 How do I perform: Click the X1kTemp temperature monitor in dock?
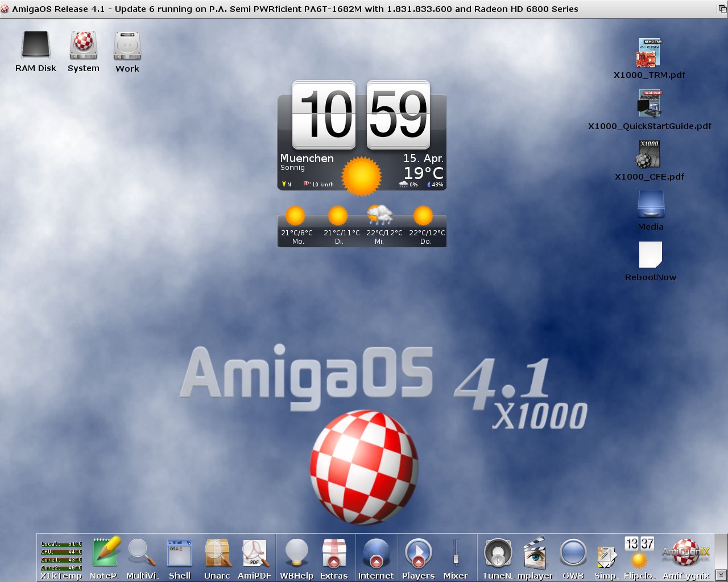(61, 555)
